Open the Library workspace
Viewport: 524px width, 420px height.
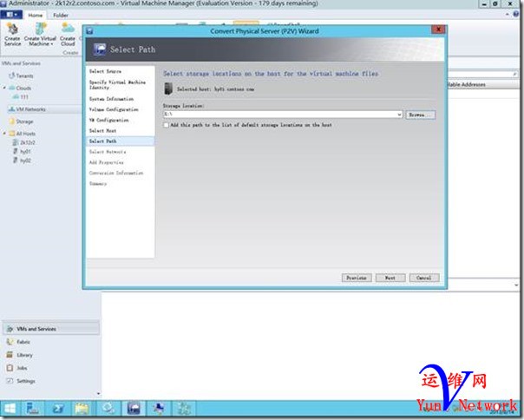click(x=25, y=355)
